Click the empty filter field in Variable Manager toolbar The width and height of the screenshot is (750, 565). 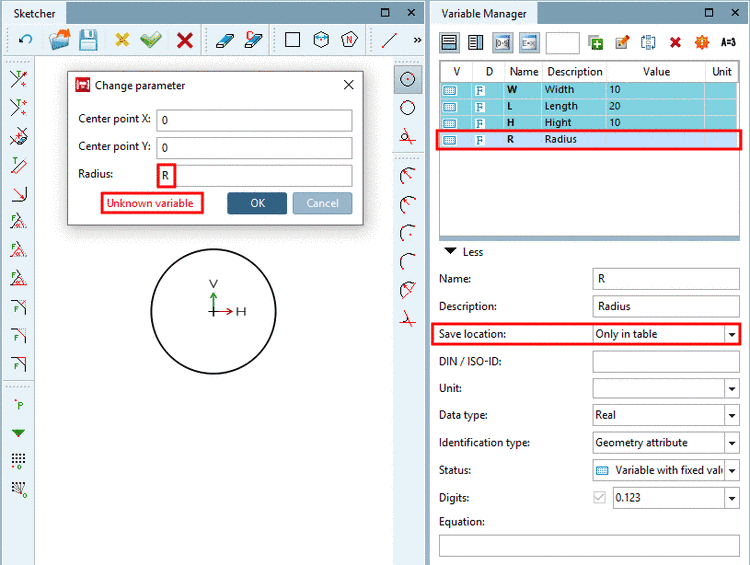point(562,43)
